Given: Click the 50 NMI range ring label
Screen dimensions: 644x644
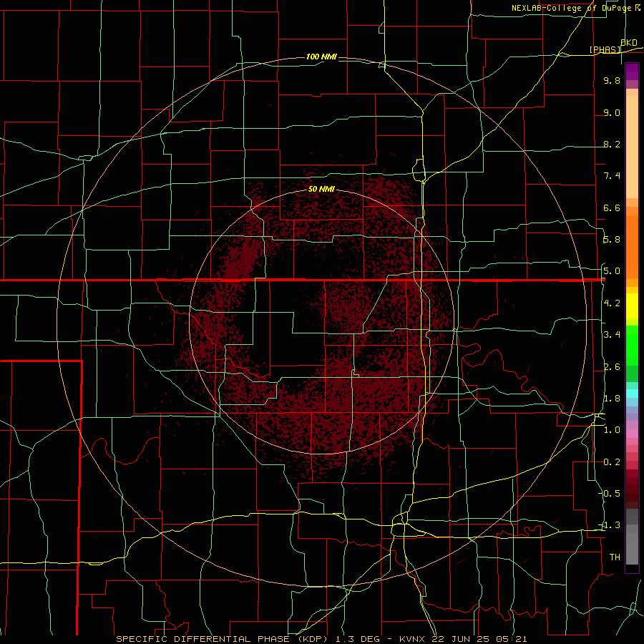Looking at the screenshot, I should click(x=321, y=189).
